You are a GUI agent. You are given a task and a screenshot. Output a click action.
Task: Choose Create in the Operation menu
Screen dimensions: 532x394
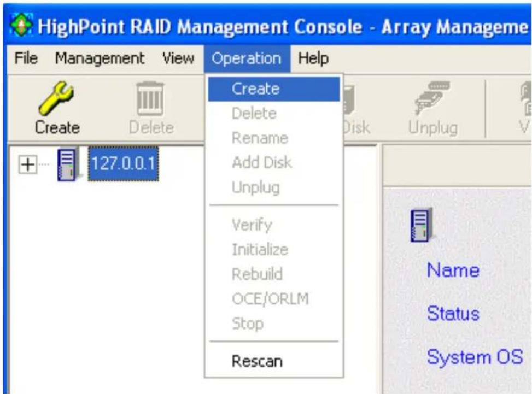274,89
